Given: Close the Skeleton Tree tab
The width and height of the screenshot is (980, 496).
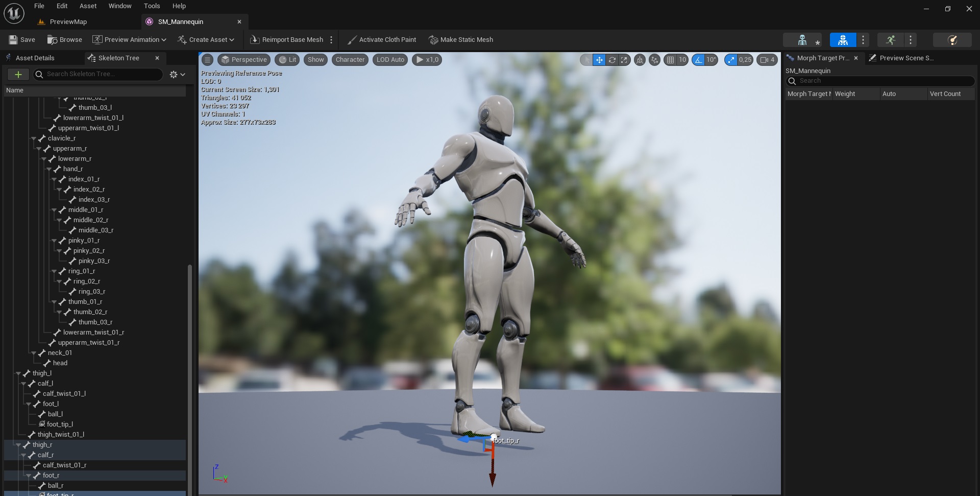Looking at the screenshot, I should click(157, 58).
